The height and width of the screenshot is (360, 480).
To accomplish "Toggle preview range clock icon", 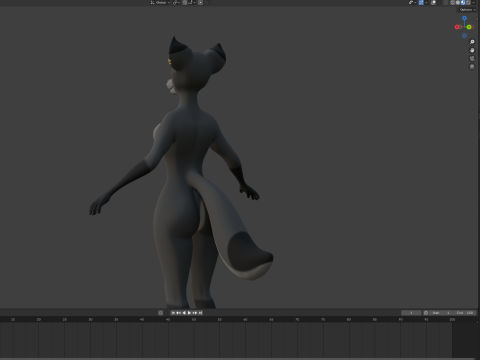I will coord(426,313).
